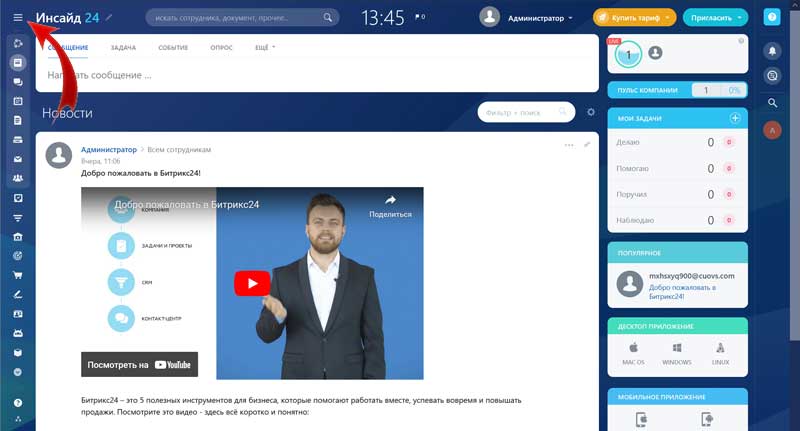Download the MAC OS desktop app
This screenshot has height=431, width=800.
click(633, 353)
